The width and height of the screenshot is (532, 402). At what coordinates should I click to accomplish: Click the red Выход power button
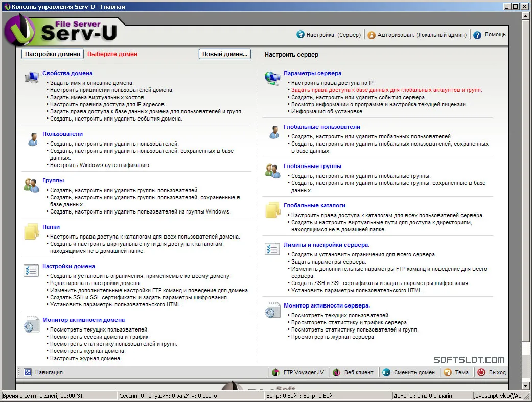tap(481, 372)
